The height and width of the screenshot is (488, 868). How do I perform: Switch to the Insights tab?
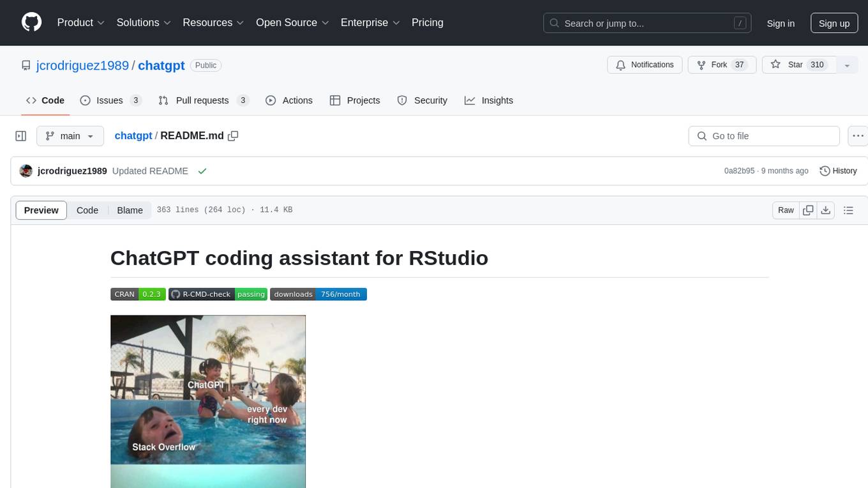point(489,100)
